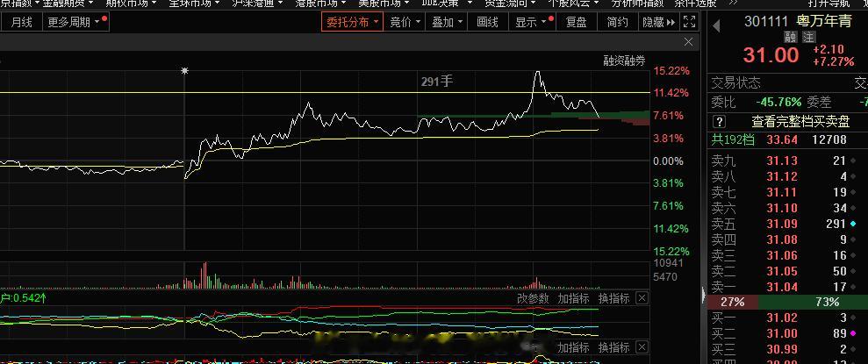Click 卖一 price 31.04
This screenshot has height=364, width=868.
point(782,287)
